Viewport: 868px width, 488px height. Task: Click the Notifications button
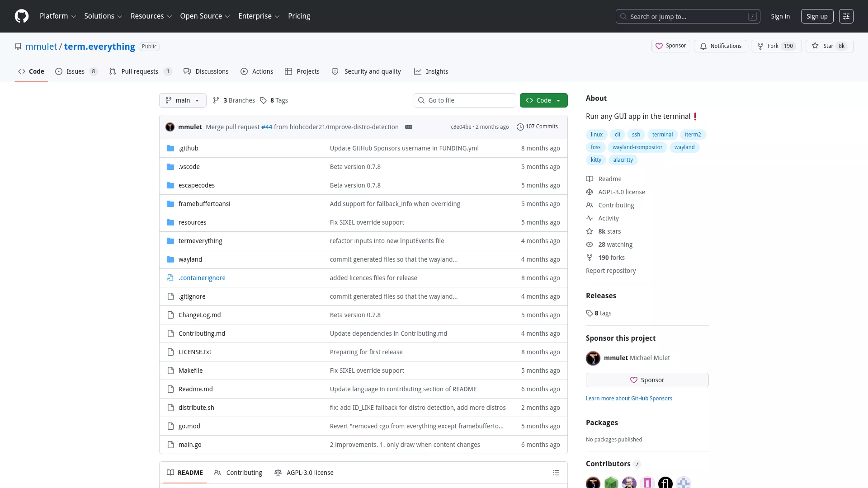click(721, 46)
